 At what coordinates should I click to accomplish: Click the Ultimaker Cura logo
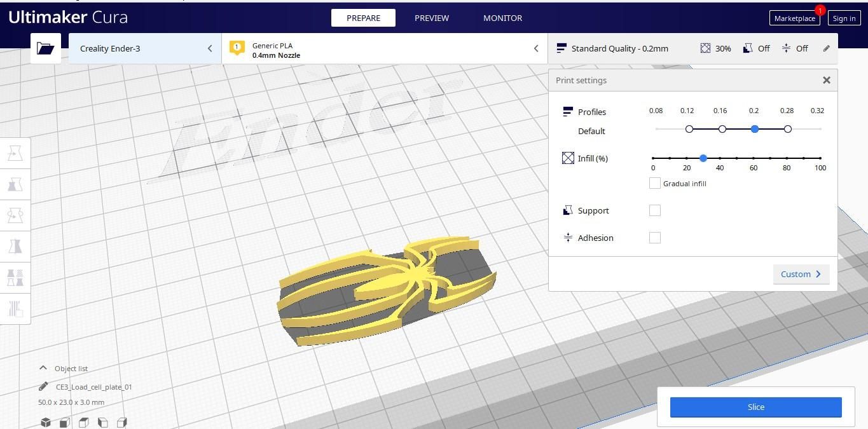[x=68, y=17]
